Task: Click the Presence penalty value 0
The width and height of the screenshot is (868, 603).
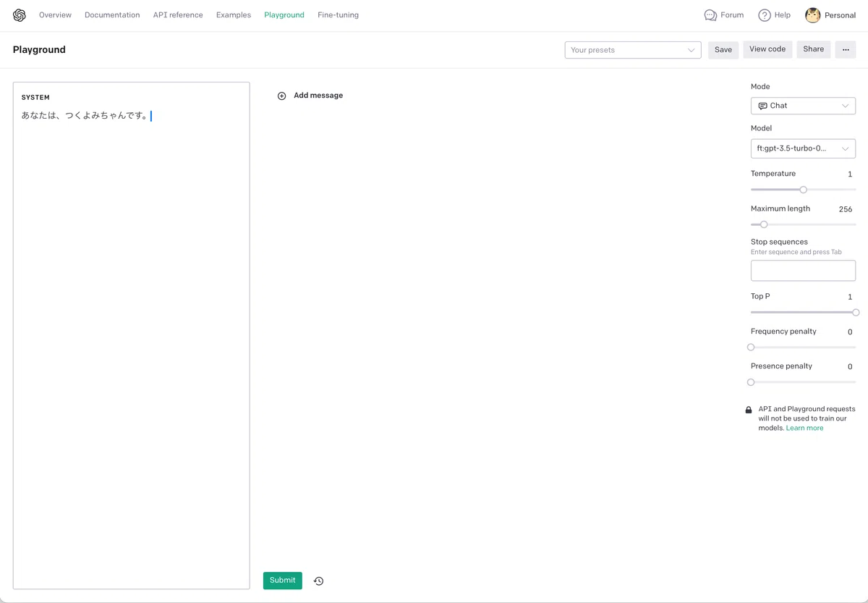Action: pos(850,367)
